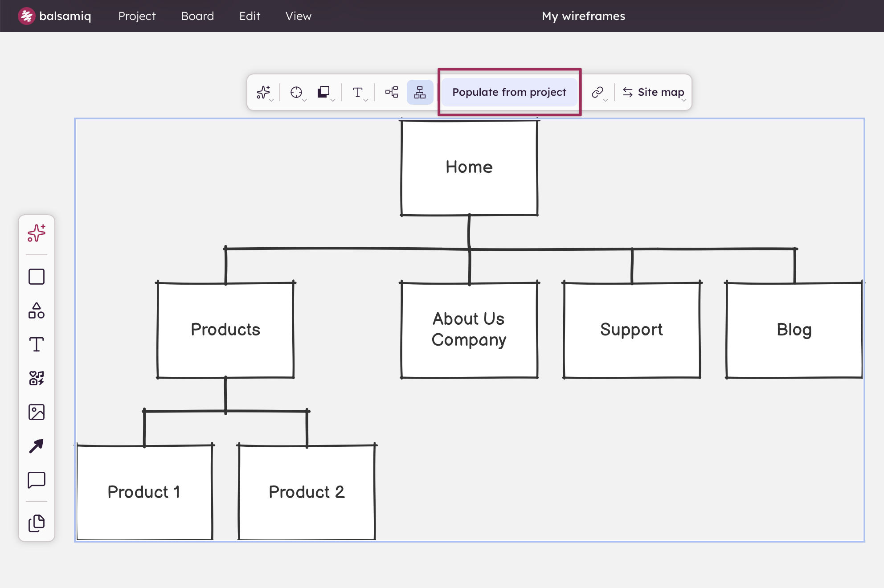
Task: Click the My wireframes project title
Action: [x=583, y=16]
